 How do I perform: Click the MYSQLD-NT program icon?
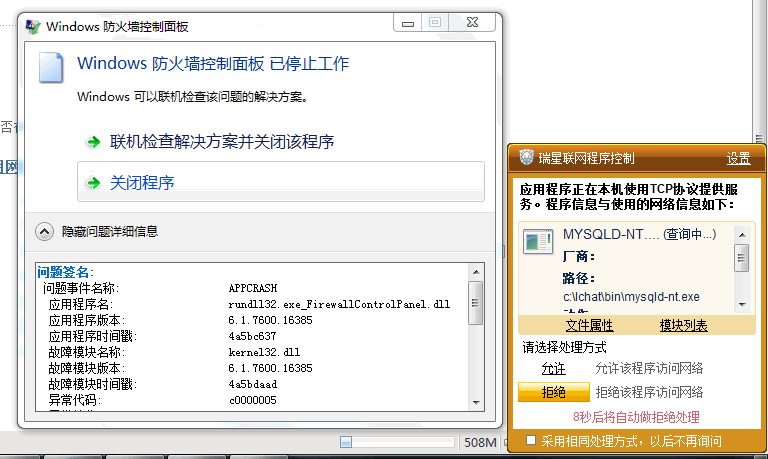pos(538,241)
